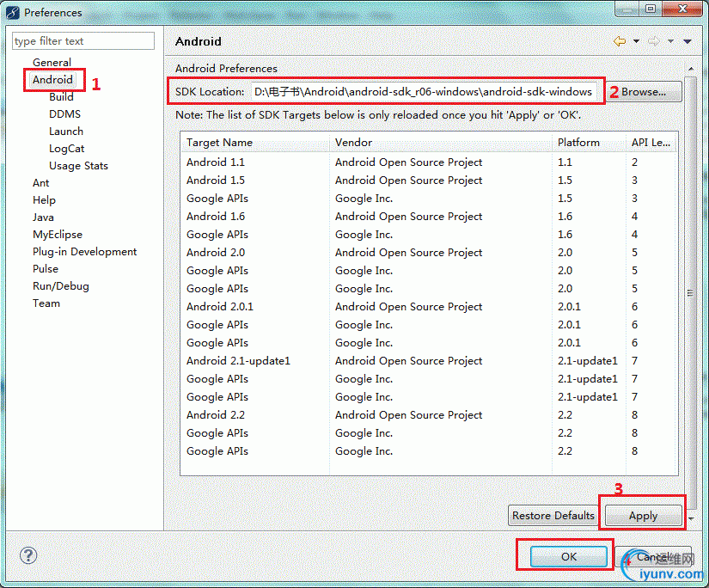Screen dimensions: 709x588
Task: Click the Restore Defaults button
Action: click(553, 516)
